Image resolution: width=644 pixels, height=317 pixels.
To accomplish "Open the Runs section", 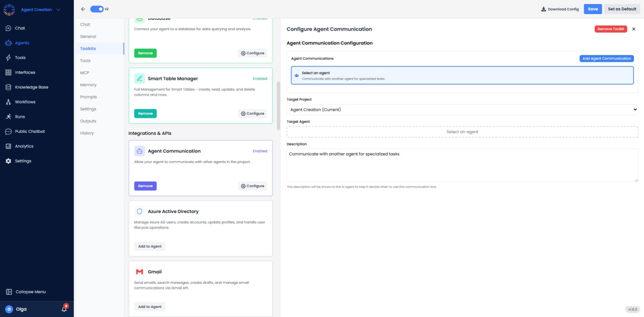I will click(x=19, y=117).
